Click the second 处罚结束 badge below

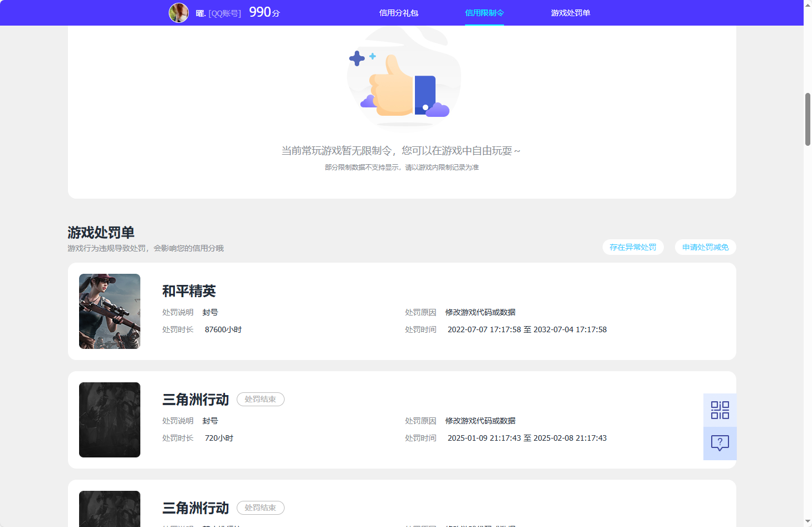[x=260, y=508]
